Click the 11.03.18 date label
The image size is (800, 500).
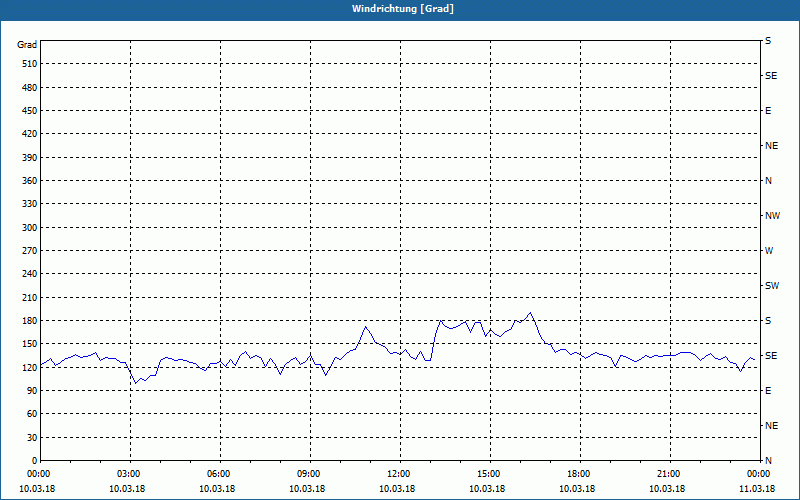point(757,489)
